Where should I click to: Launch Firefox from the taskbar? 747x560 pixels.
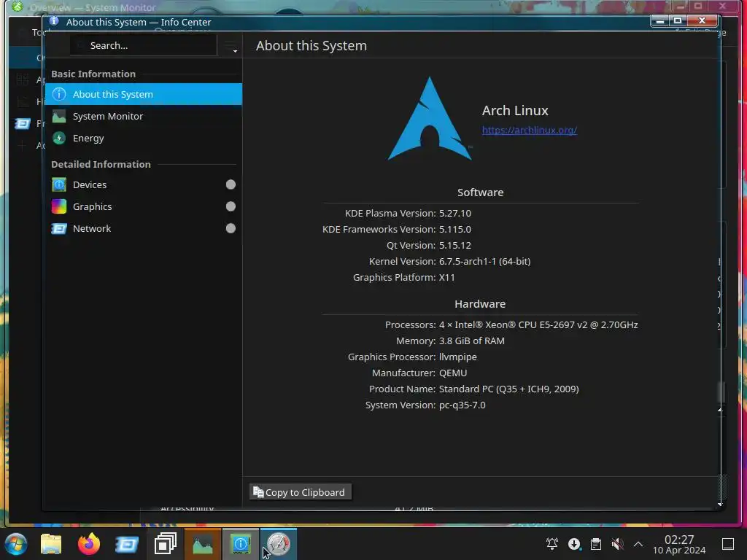[x=89, y=544]
